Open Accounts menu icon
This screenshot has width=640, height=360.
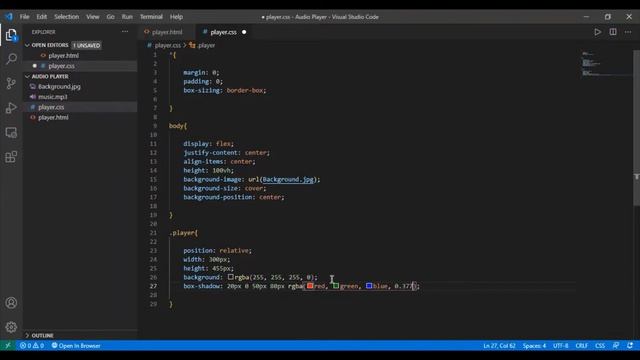11,303
